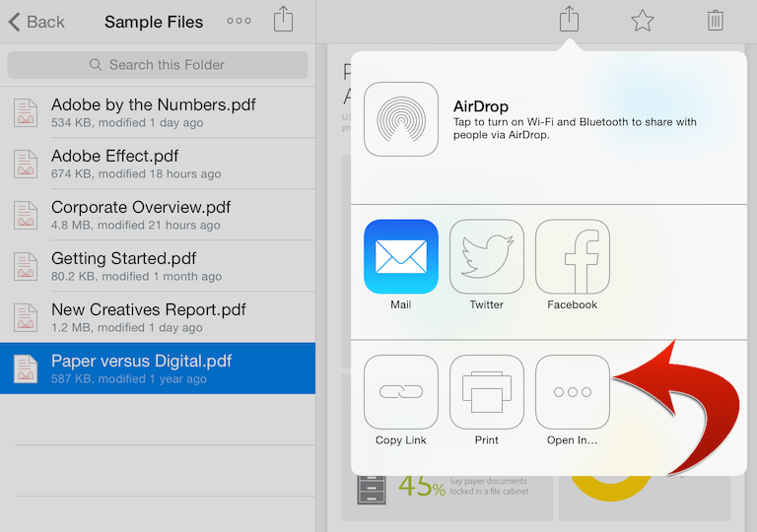
Task: Tap PDF icon of Adobe Effect
Action: pos(25,164)
